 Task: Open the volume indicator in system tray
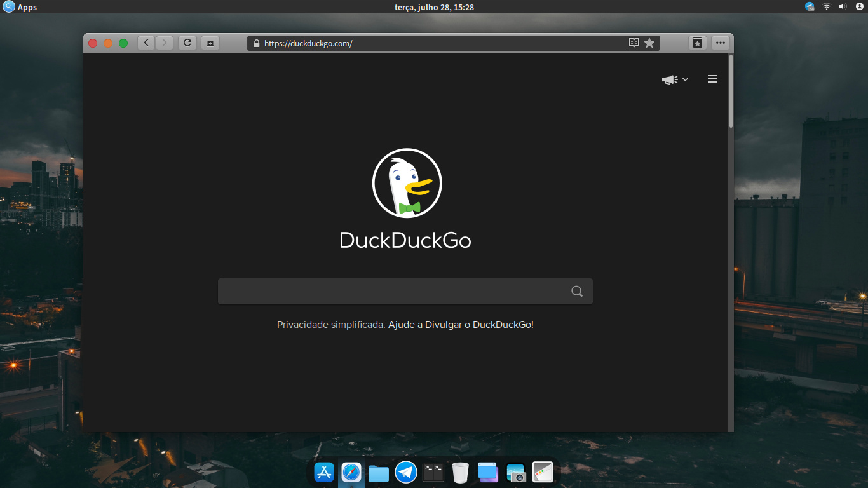pos(843,6)
